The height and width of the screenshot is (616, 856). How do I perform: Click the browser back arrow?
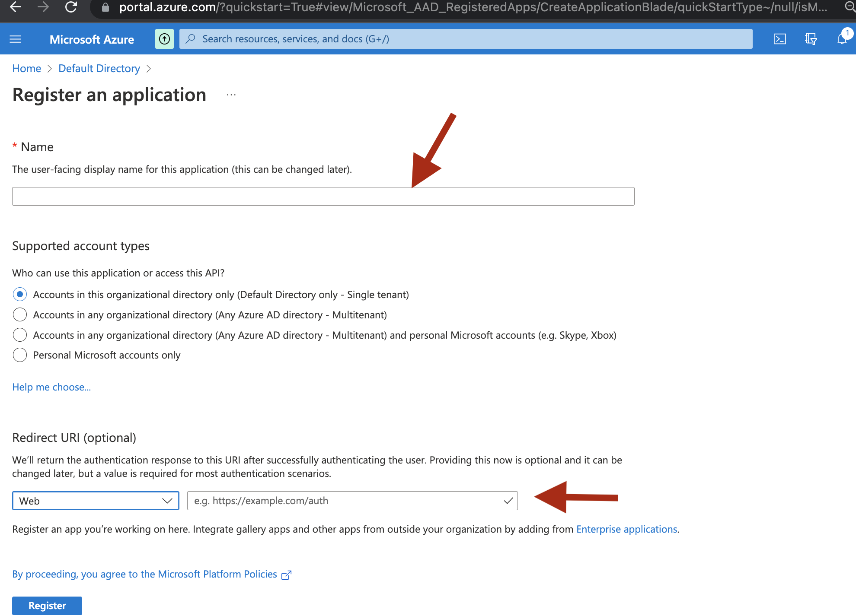point(16,7)
